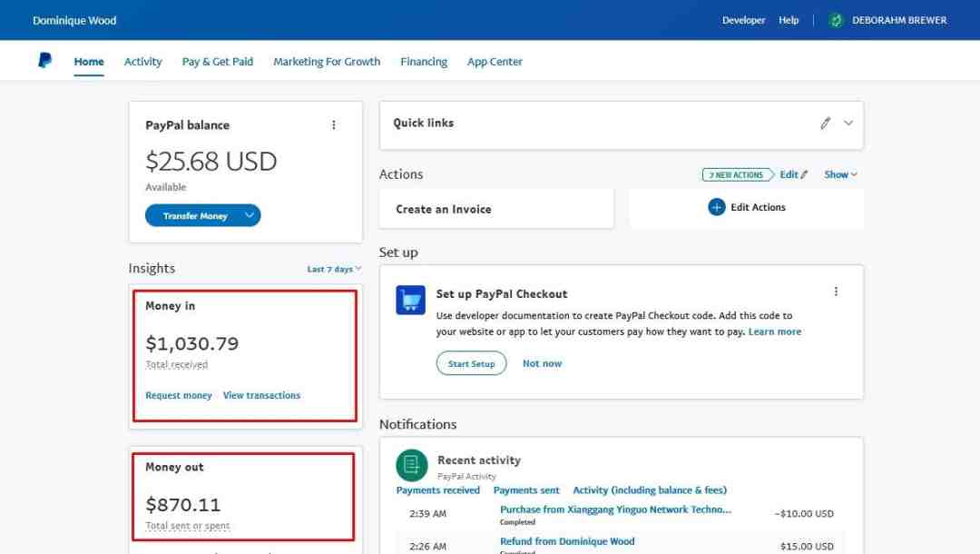Click the Dominique Wood header name
This screenshot has height=554, width=980.
tap(74, 21)
